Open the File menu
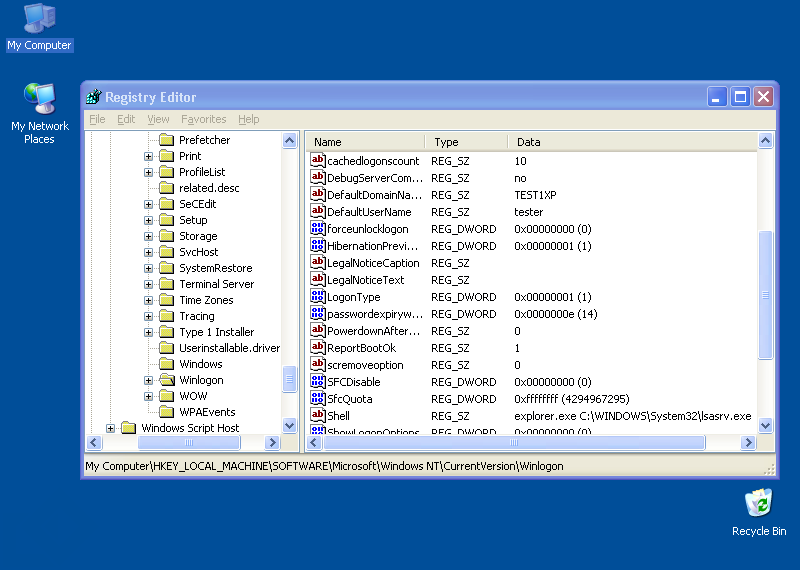Viewport: 800px width, 570px height. (97, 119)
